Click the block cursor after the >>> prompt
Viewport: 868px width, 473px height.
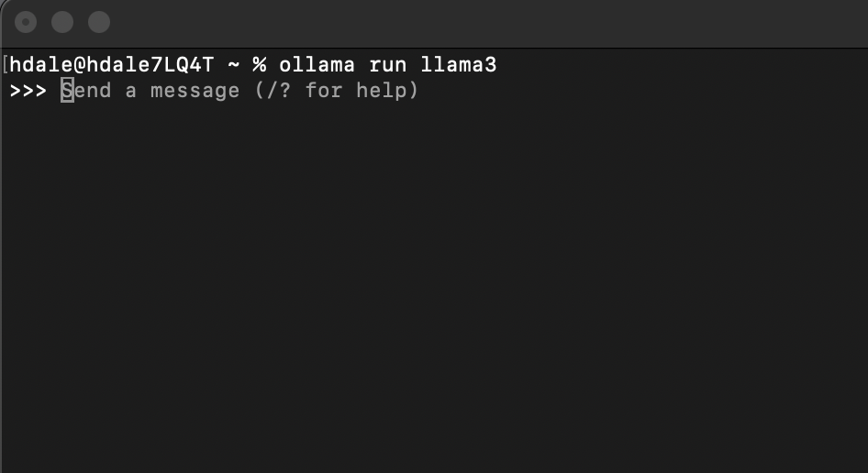68,90
